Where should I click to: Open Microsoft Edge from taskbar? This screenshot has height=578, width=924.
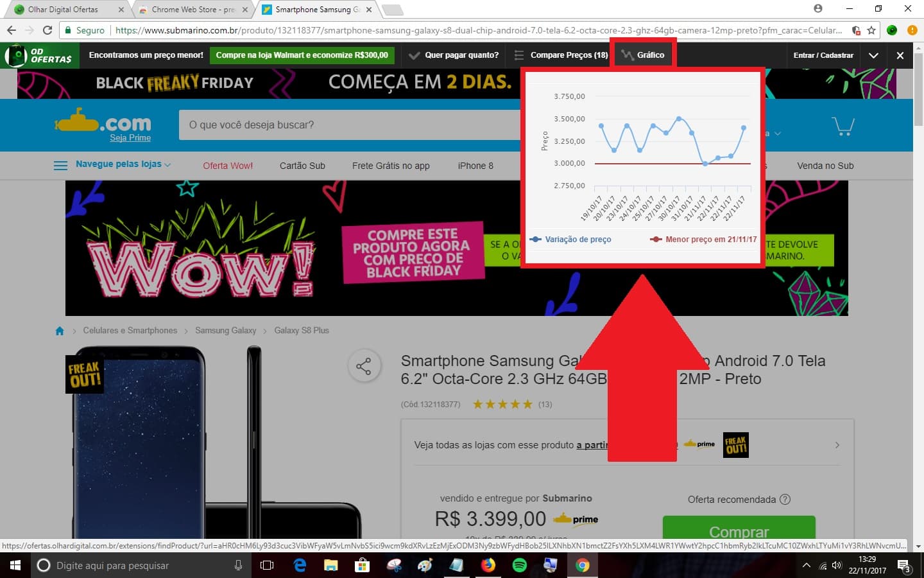point(300,565)
